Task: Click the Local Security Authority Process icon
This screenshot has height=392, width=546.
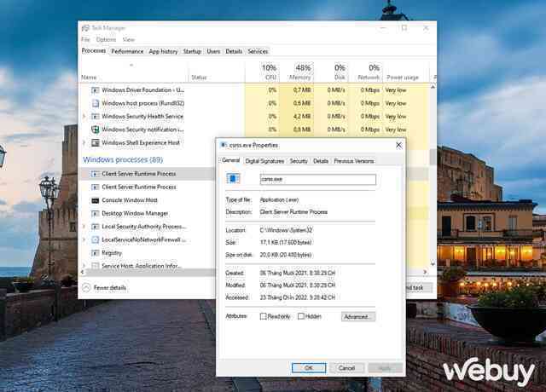Action: pos(95,227)
